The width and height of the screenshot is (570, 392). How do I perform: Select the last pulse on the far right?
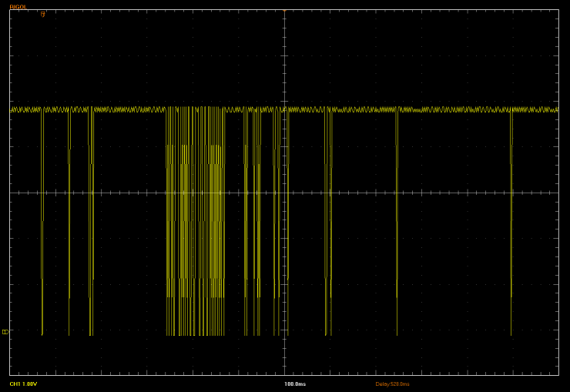511,223
